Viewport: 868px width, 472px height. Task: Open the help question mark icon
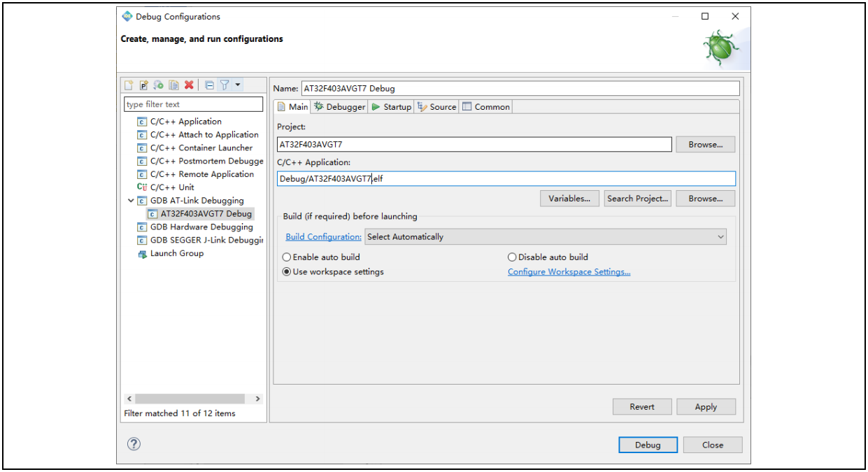134,444
